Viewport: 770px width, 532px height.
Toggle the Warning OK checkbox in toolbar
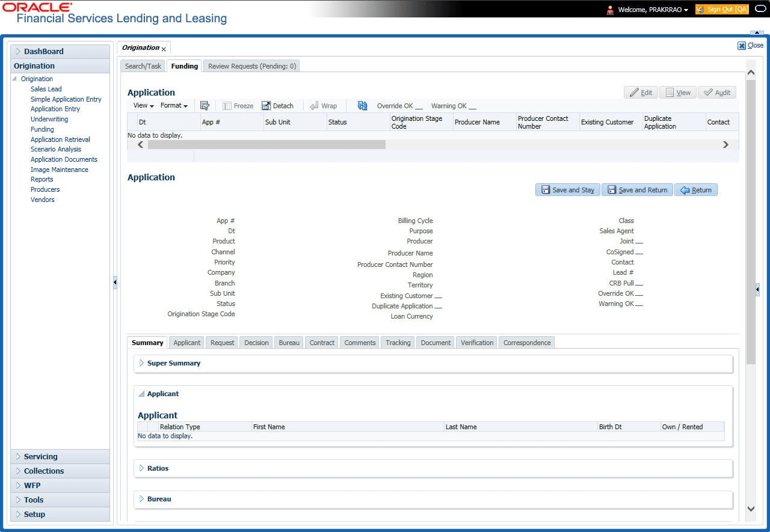(x=472, y=106)
